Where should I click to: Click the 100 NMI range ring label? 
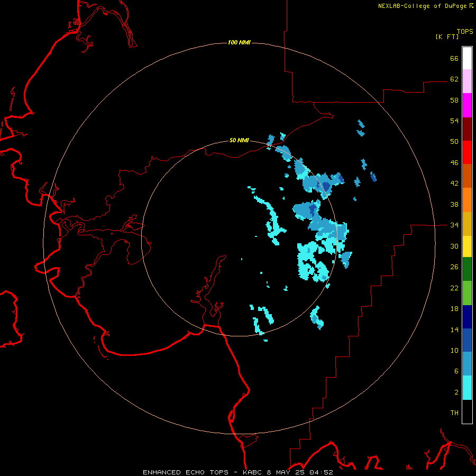pyautogui.click(x=239, y=42)
